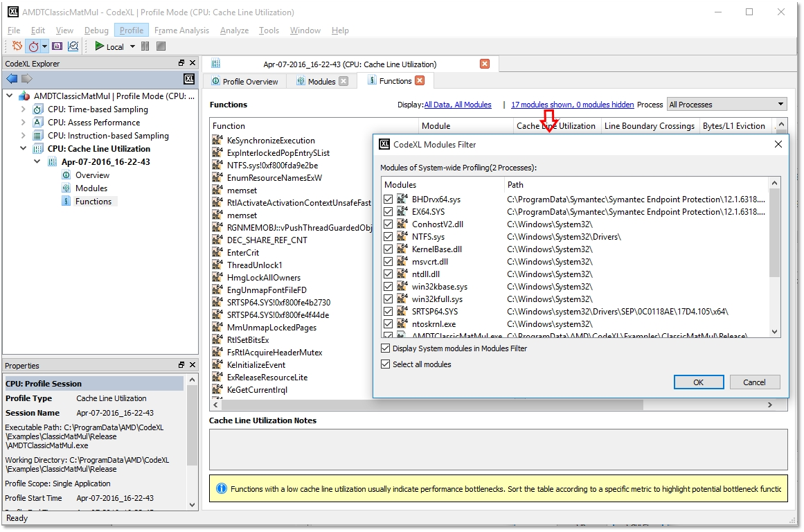
Task: Navigate back with blue arrow in Explorer
Action: (x=12, y=78)
